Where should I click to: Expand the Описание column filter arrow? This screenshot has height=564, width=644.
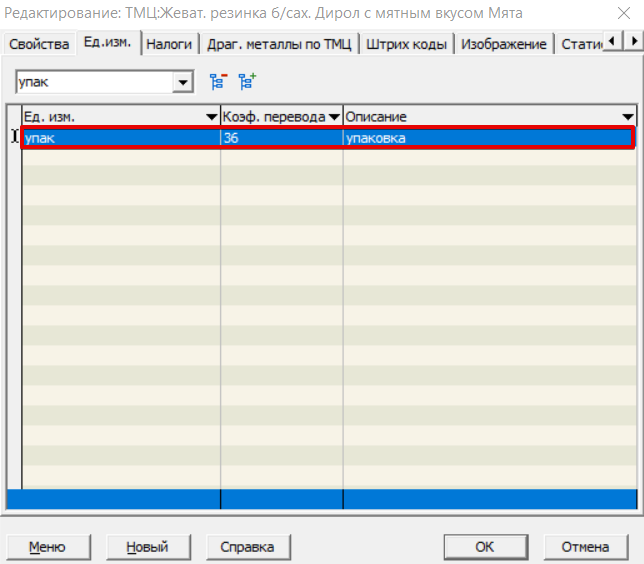[627, 117]
